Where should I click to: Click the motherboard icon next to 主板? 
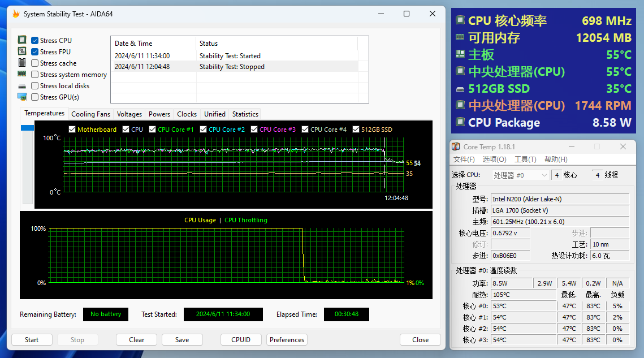pyautogui.click(x=460, y=54)
